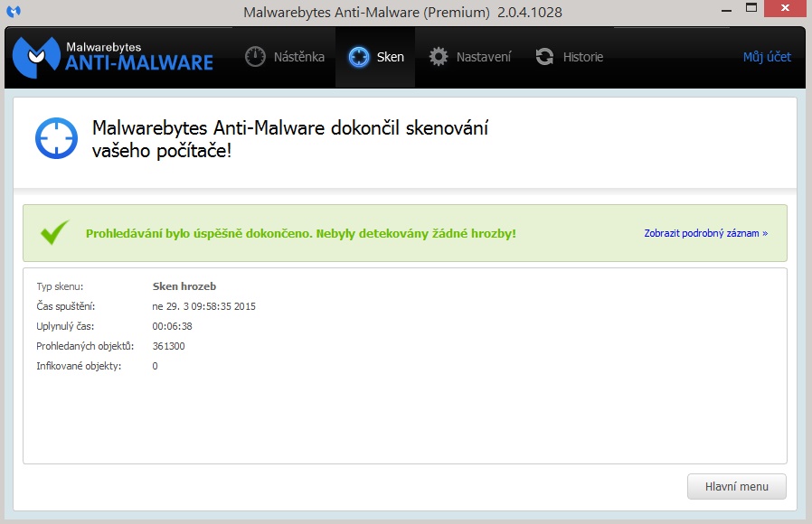Click the Sken crosshair icon in navigation
This screenshot has height=524, width=812.
[359, 57]
